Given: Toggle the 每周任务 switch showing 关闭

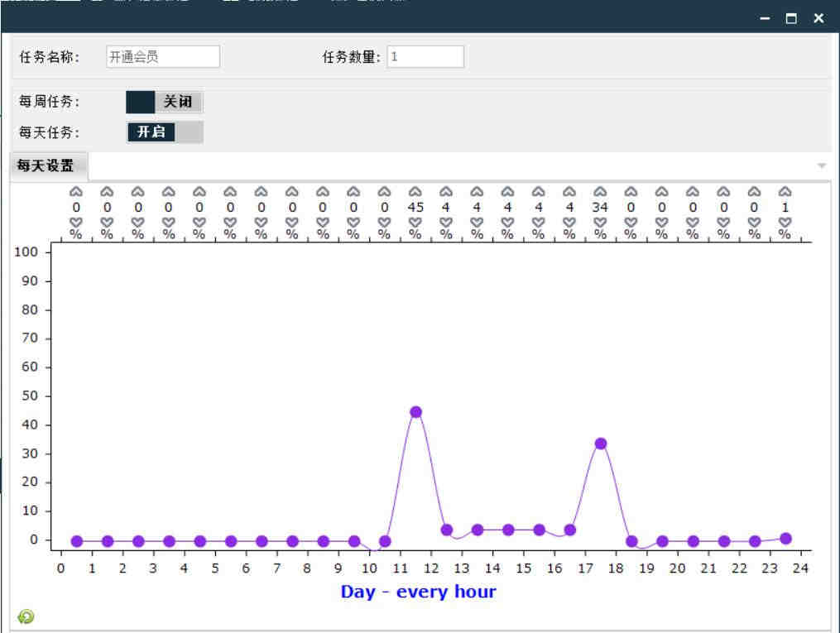Looking at the screenshot, I should (165, 102).
